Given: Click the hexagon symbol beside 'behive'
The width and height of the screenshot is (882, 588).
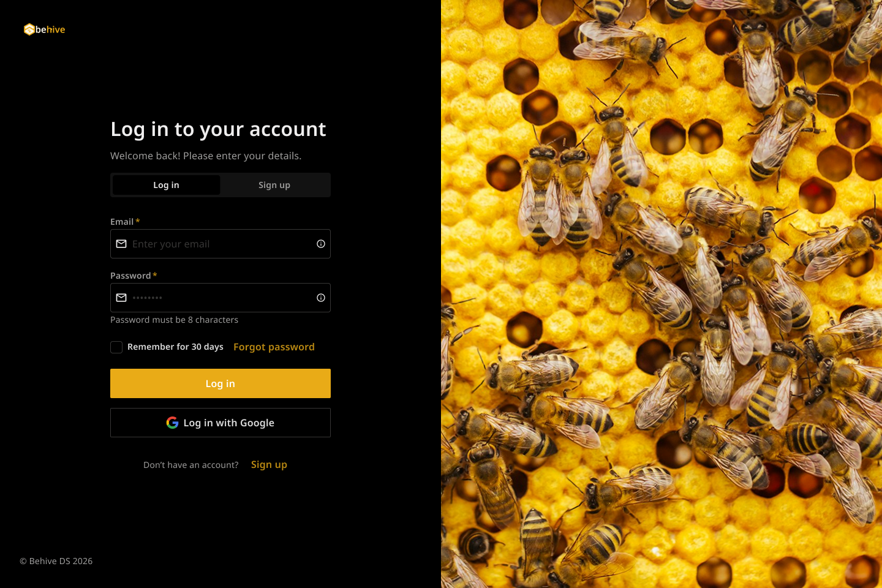Looking at the screenshot, I should pos(29,29).
